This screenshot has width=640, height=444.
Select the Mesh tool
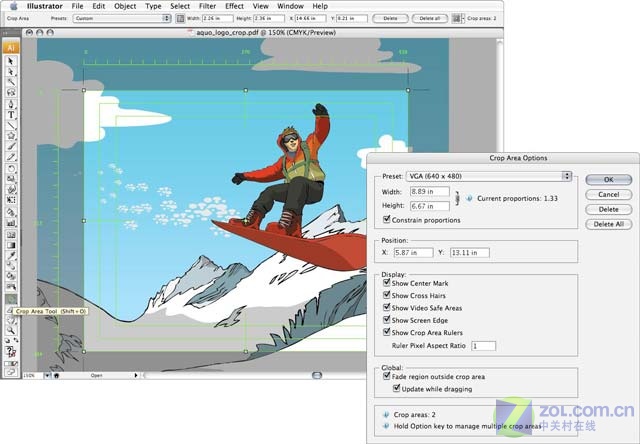[11, 235]
